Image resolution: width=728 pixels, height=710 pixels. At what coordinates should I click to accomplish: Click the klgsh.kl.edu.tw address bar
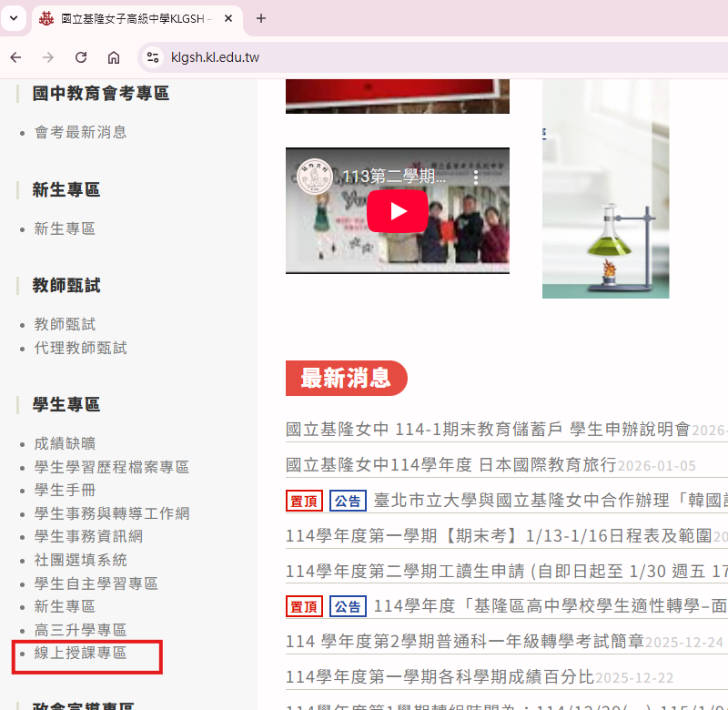[364, 57]
